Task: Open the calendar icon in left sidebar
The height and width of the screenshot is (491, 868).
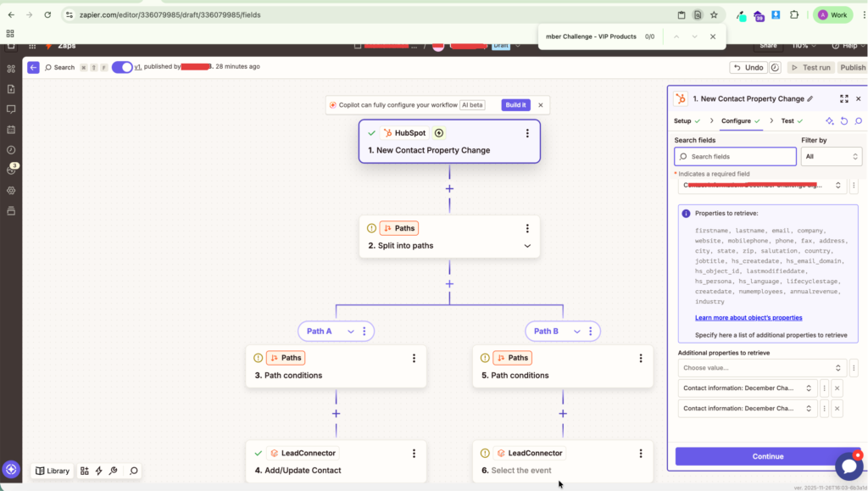Action: click(x=10, y=130)
